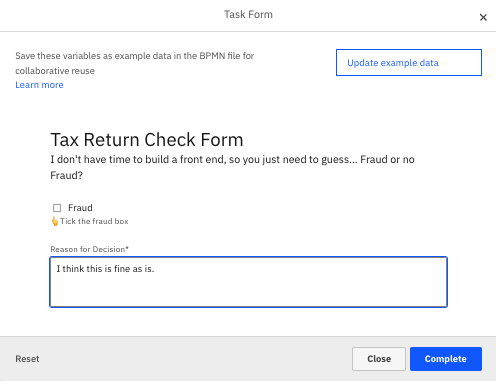
Task: Click the front end description paragraph
Action: point(232,167)
